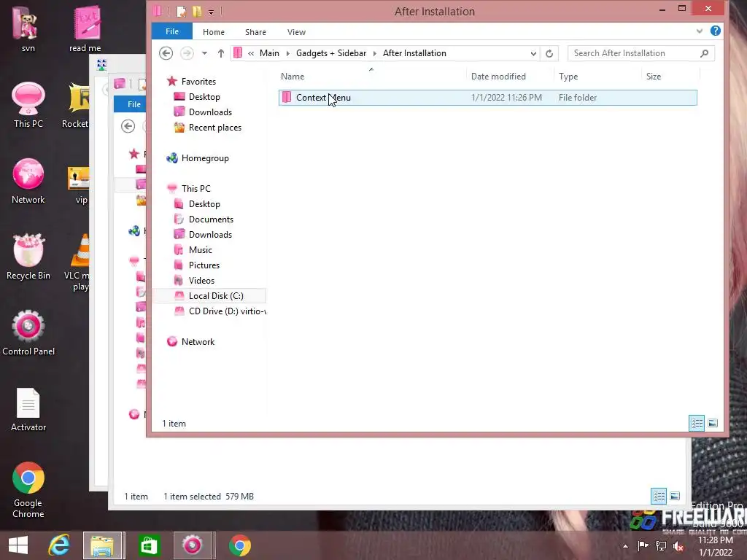This screenshot has width=747, height=560.
Task: Click Properties icon in title bar
Action: (181, 12)
